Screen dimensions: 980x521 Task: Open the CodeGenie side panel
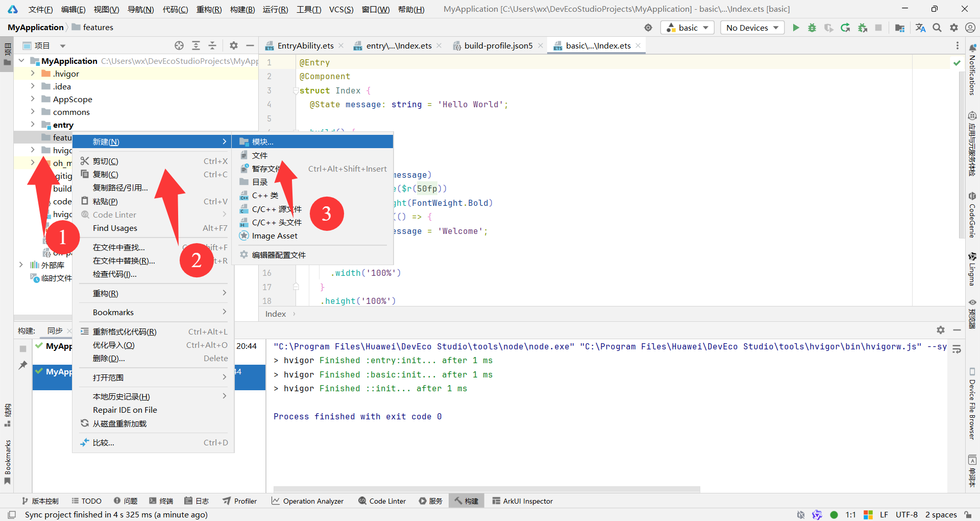[x=972, y=215]
